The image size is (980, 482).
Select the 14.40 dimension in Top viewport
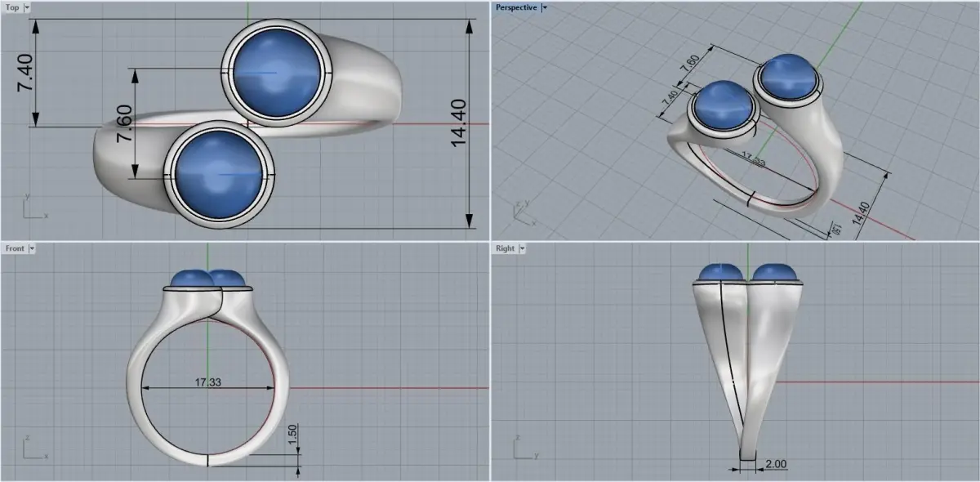[457, 123]
